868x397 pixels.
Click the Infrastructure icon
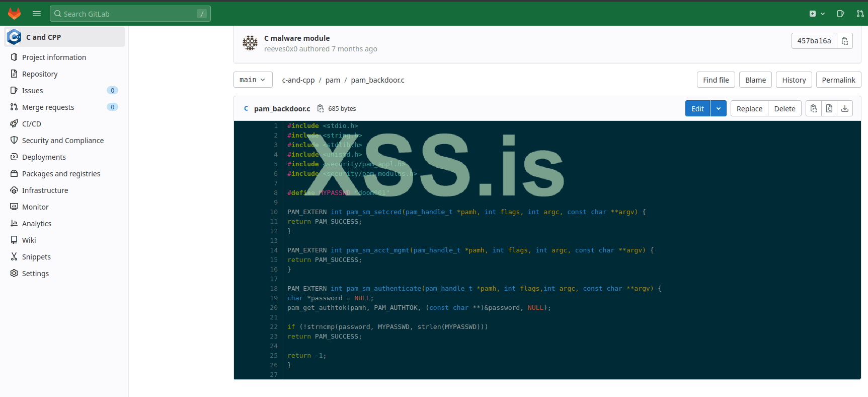click(x=14, y=190)
